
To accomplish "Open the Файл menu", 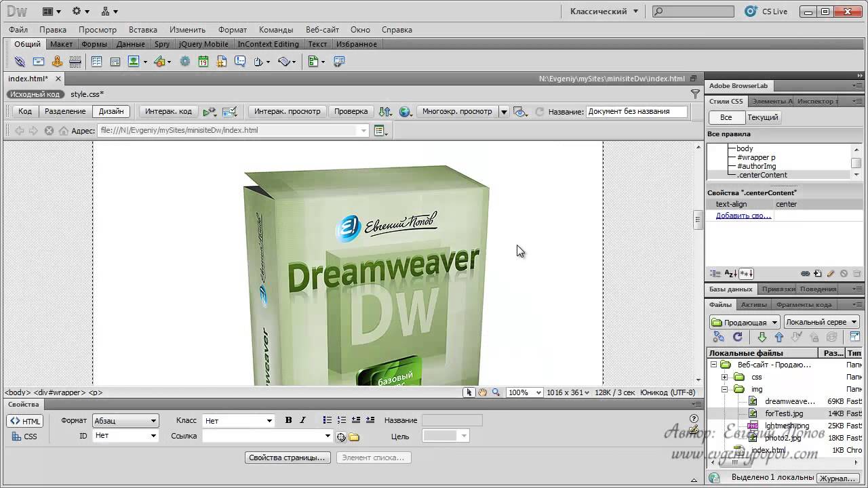I will click(18, 30).
